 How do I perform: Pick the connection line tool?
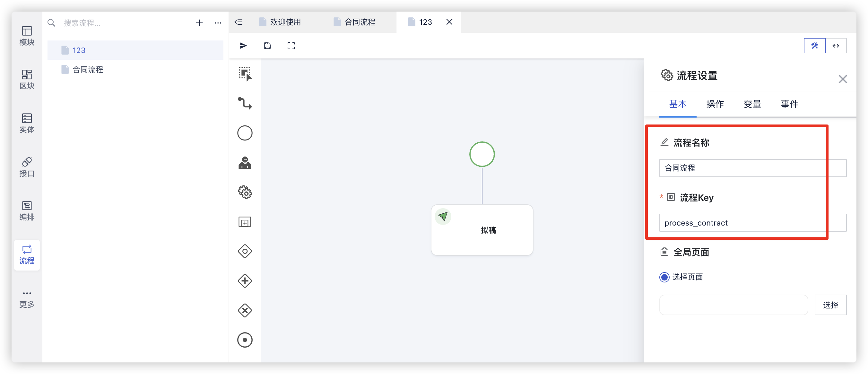point(245,103)
